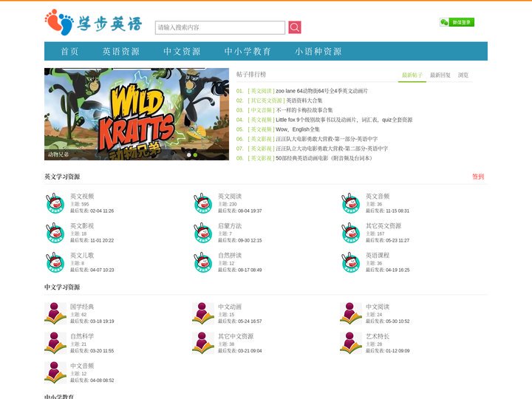Open the 英文视频 forum title
The height and width of the screenshot is (399, 532).
click(82, 196)
